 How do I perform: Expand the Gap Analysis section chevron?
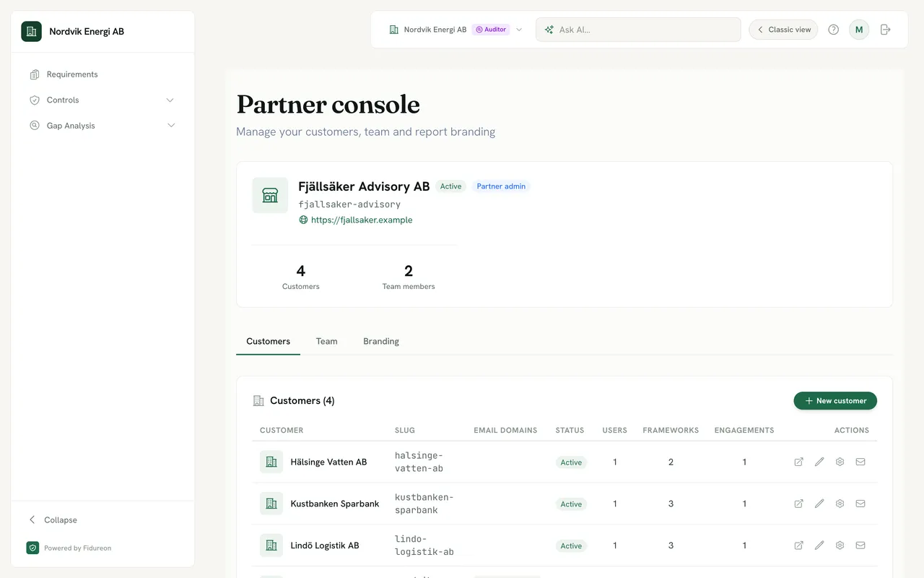pos(171,126)
